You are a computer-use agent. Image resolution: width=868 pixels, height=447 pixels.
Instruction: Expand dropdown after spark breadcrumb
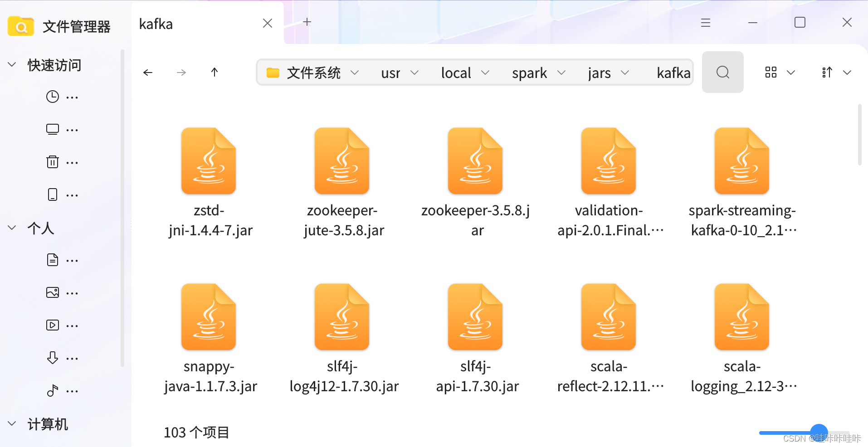(x=561, y=73)
